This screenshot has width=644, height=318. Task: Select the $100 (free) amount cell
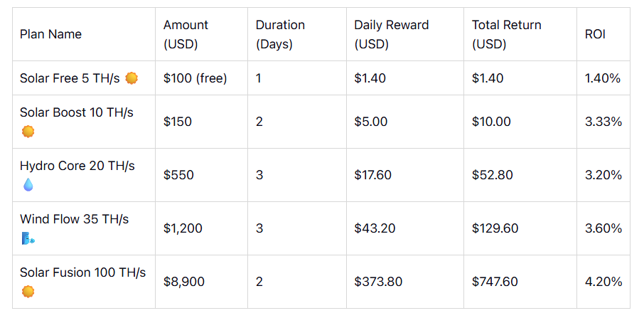coord(195,78)
